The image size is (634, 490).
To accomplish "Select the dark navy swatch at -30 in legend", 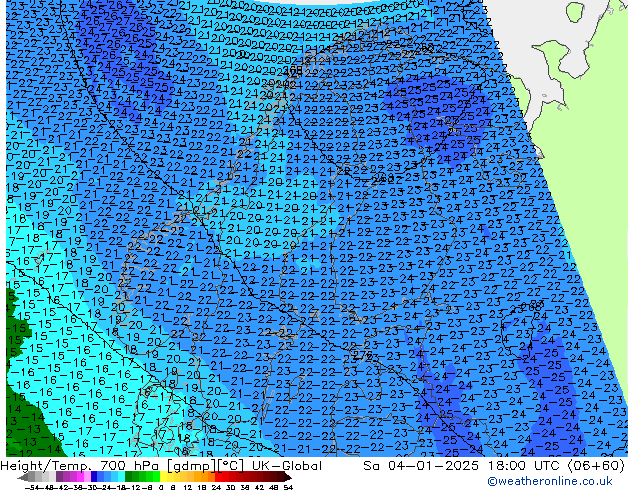I will click(x=94, y=478).
